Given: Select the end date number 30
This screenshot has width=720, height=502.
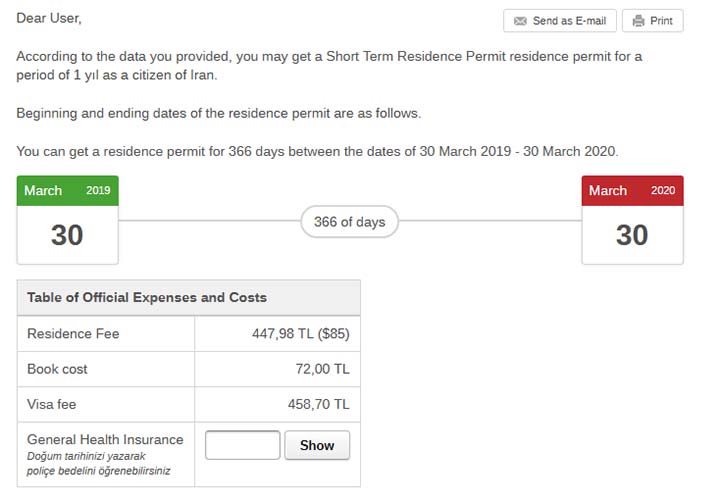Looking at the screenshot, I should [632, 235].
